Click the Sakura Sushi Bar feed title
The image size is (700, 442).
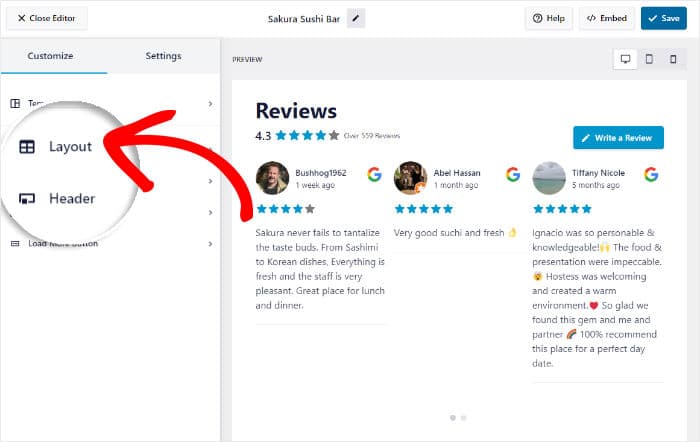[x=304, y=19]
